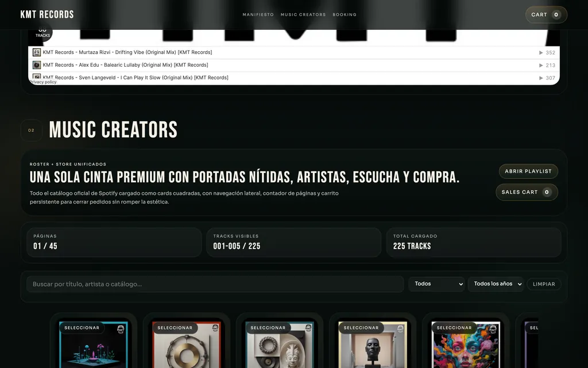588x368 pixels.
Task: Open the Cart button in header
Action: (x=546, y=14)
